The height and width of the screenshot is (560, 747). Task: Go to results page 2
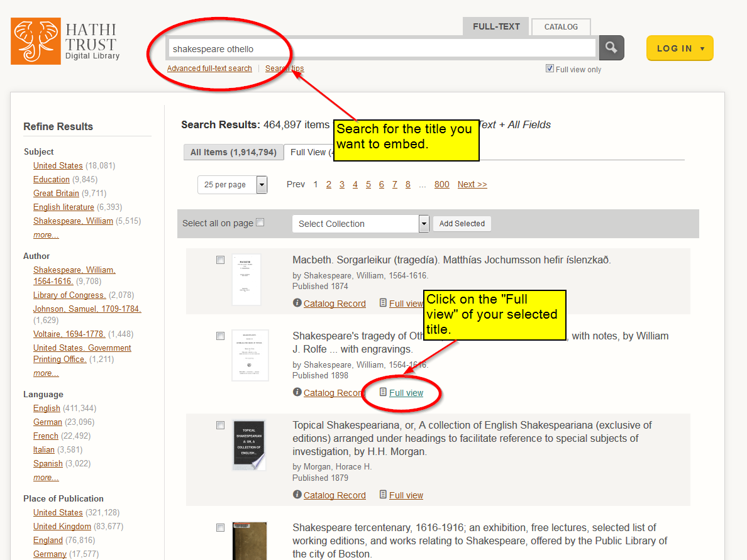(329, 184)
